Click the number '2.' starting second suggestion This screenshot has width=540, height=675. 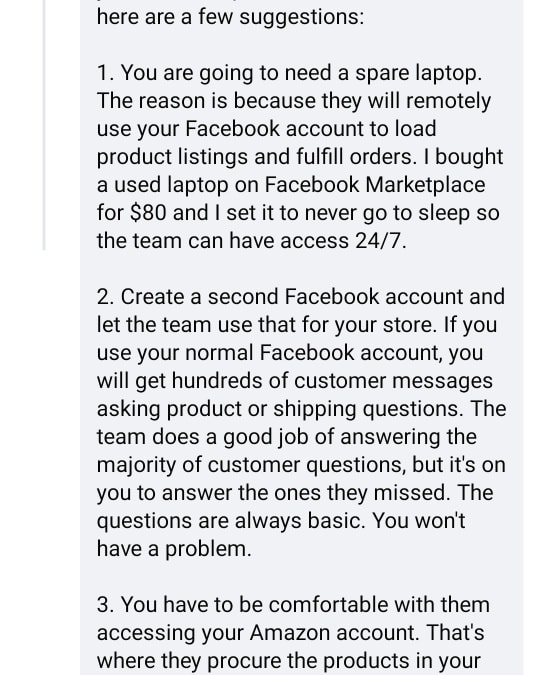click(x=106, y=297)
